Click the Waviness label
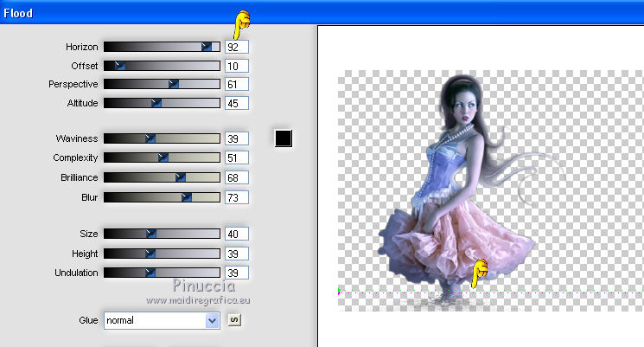Image resolution: width=644 pixels, height=347 pixels. point(77,138)
